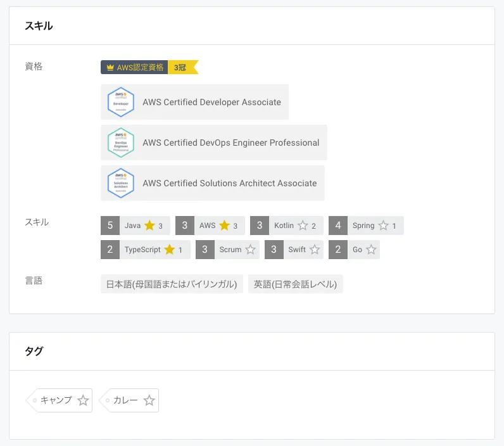Select the Go skill label
Screen dimensions: 504x446
[x=357, y=250]
